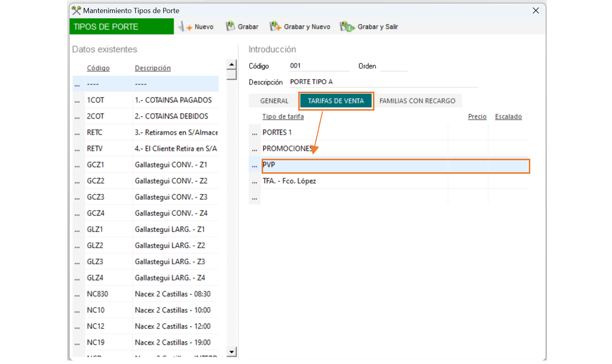The image size is (612, 364).
Task: Click the Tipo de tarifa header
Action: click(x=283, y=117)
